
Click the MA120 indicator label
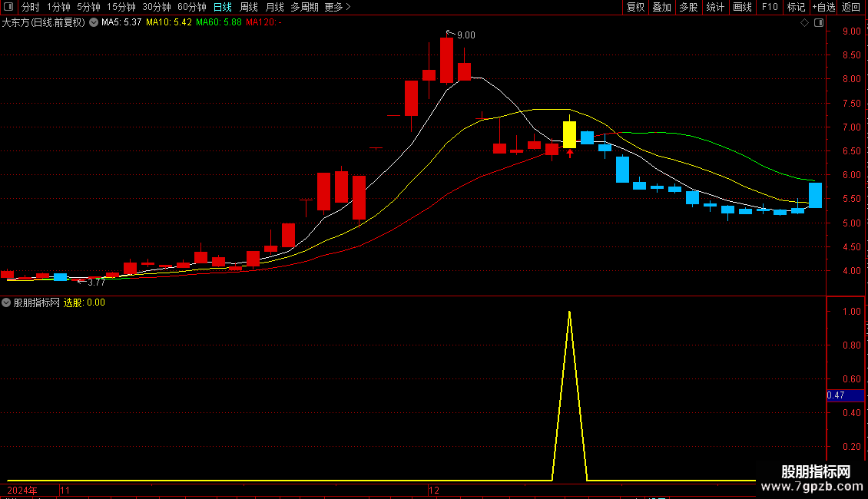[x=264, y=23]
